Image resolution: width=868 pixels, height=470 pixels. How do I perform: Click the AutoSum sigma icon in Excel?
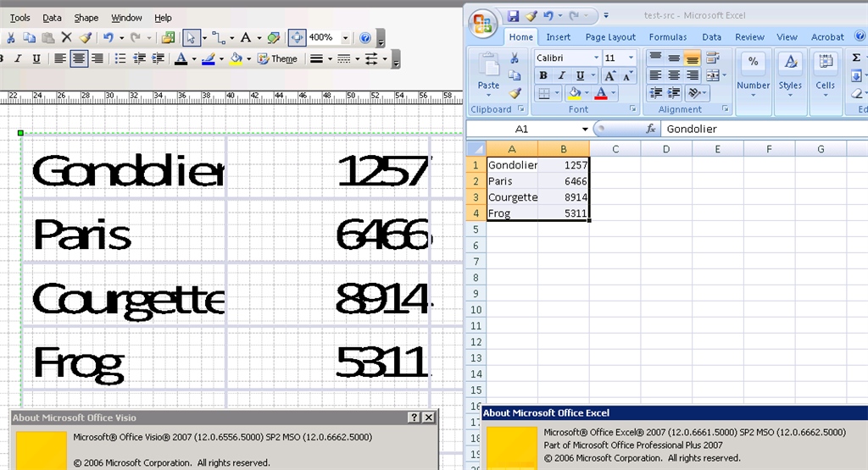click(x=856, y=58)
